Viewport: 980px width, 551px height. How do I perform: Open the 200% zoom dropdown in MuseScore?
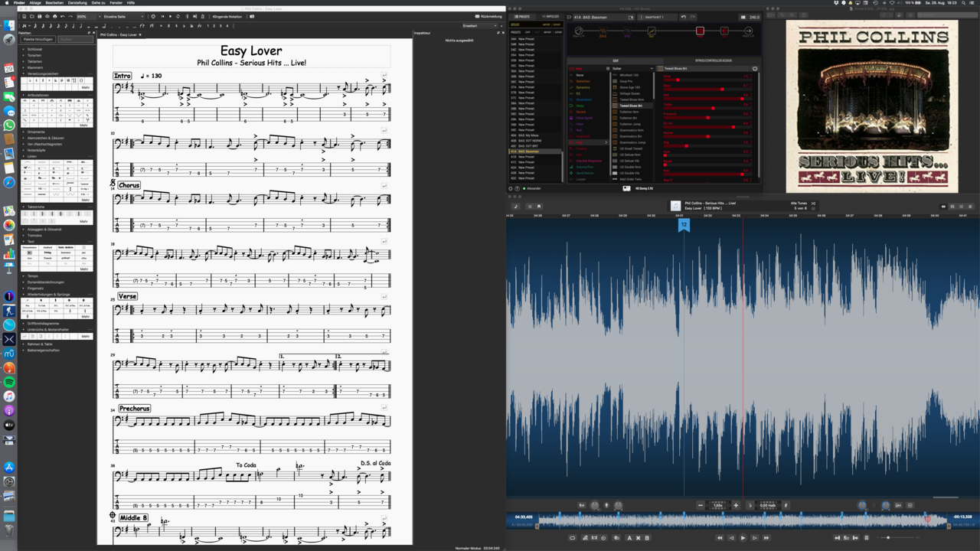click(x=89, y=16)
